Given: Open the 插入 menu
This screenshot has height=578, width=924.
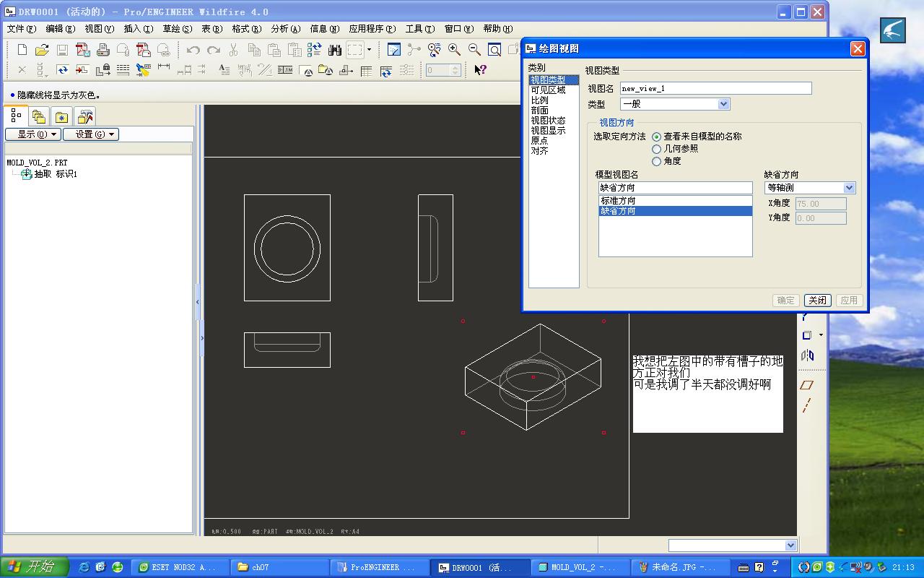Looking at the screenshot, I should pos(138,29).
